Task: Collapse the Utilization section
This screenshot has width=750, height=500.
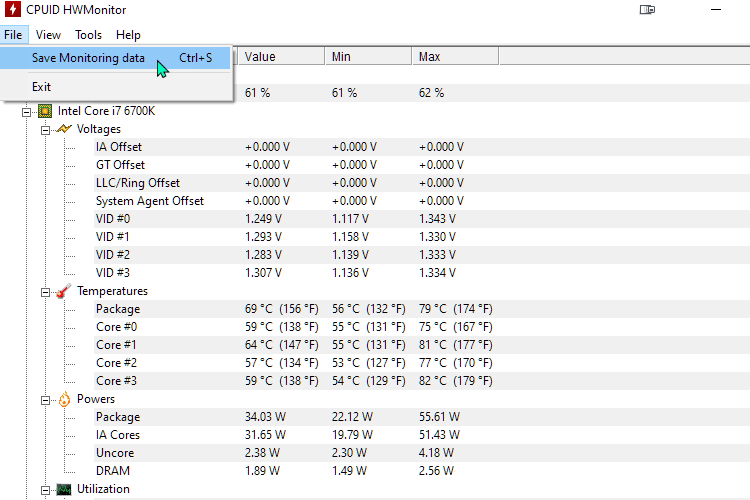Action: pos(45,490)
